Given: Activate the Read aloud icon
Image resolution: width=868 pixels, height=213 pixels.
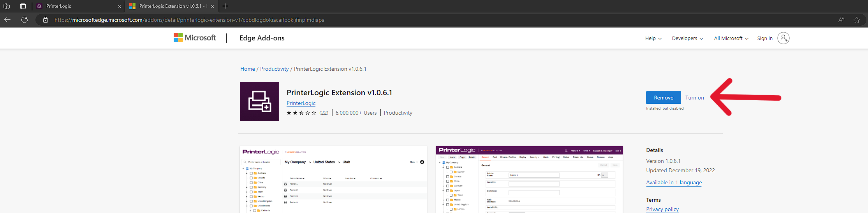Looking at the screenshot, I should click(841, 20).
